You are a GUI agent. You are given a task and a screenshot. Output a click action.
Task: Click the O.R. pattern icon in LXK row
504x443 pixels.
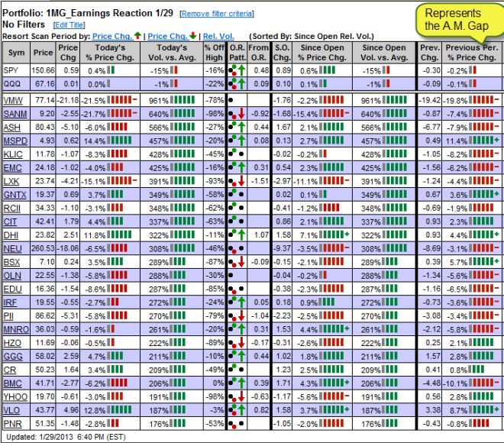coord(236,179)
